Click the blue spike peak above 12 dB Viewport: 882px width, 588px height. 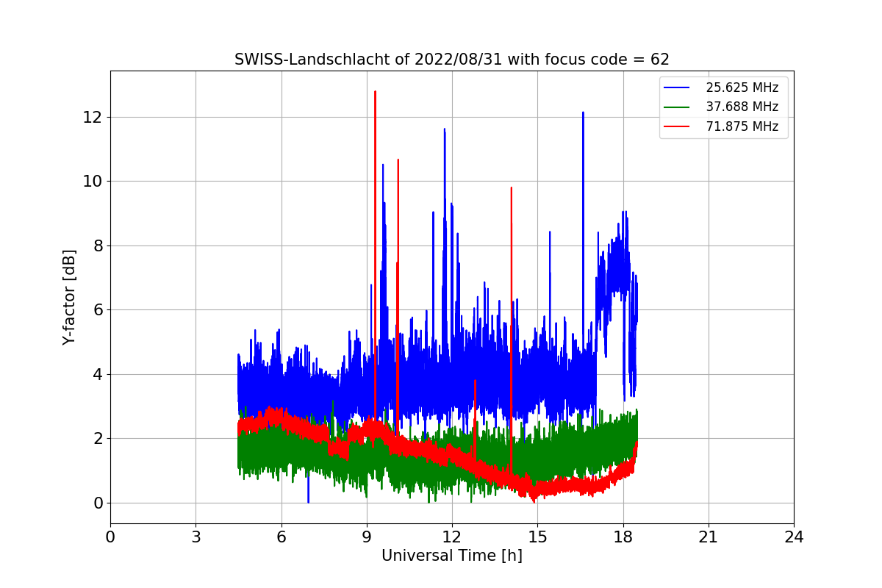583,112
